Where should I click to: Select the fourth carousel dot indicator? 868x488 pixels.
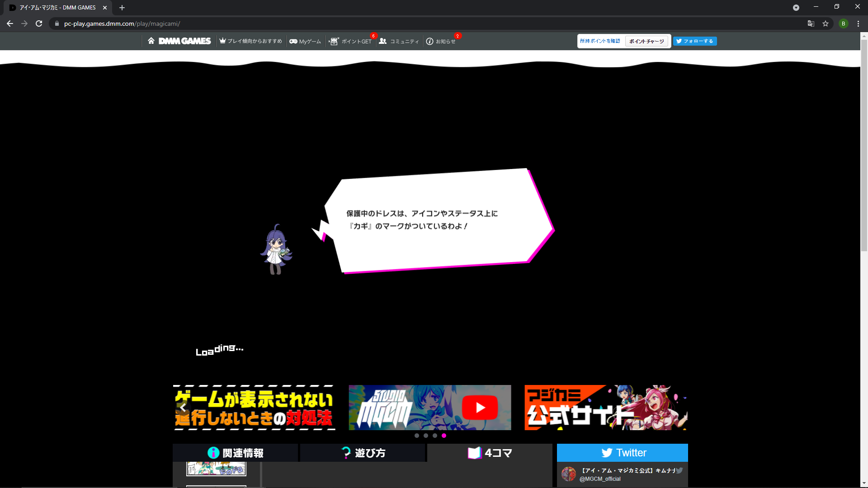coord(444,436)
